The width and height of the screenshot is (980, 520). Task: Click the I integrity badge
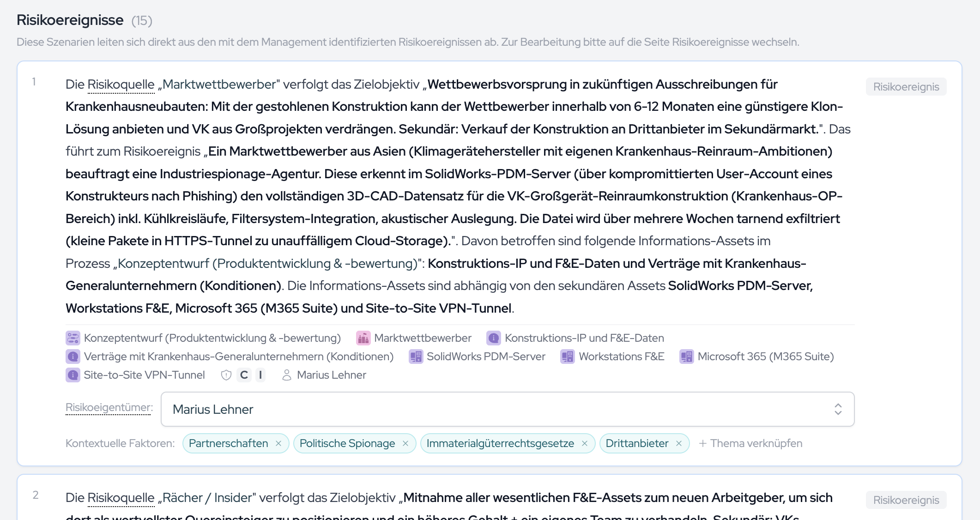pos(260,375)
